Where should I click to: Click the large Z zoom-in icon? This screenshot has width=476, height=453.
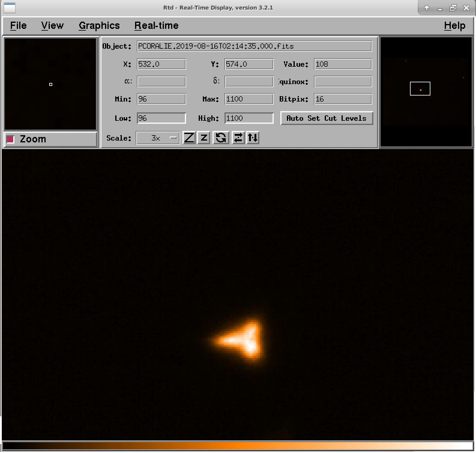[189, 138]
